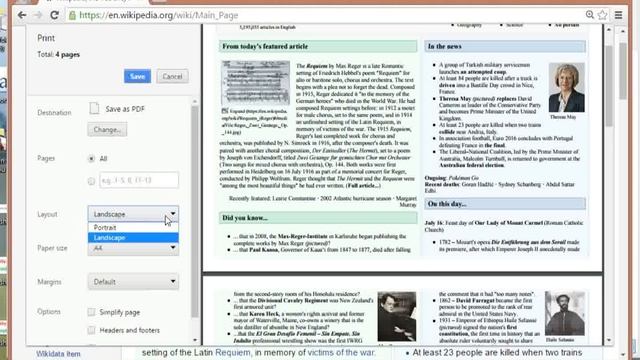Cancel the print dialog
The height and width of the screenshot is (360, 640).
click(172, 76)
